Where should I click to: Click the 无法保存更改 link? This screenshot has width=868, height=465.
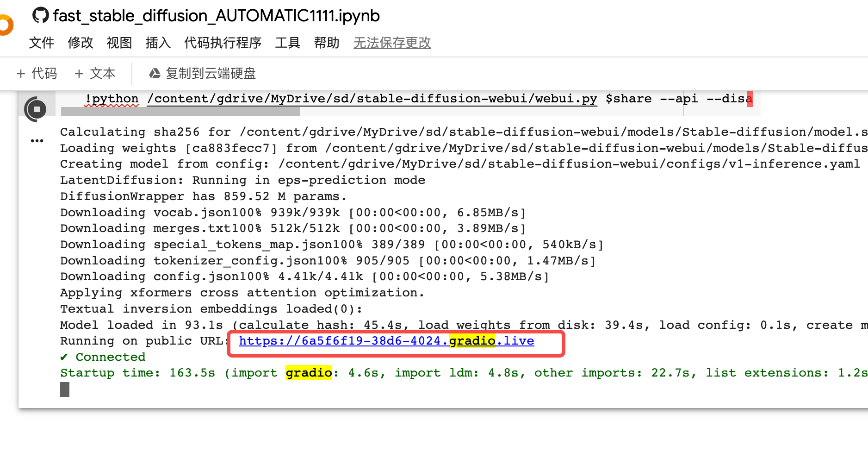pos(391,43)
